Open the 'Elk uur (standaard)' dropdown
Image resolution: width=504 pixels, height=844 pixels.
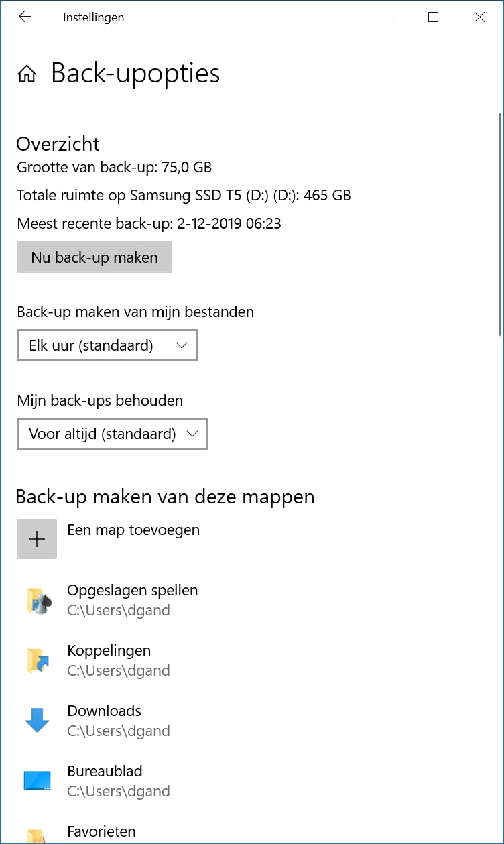click(107, 346)
